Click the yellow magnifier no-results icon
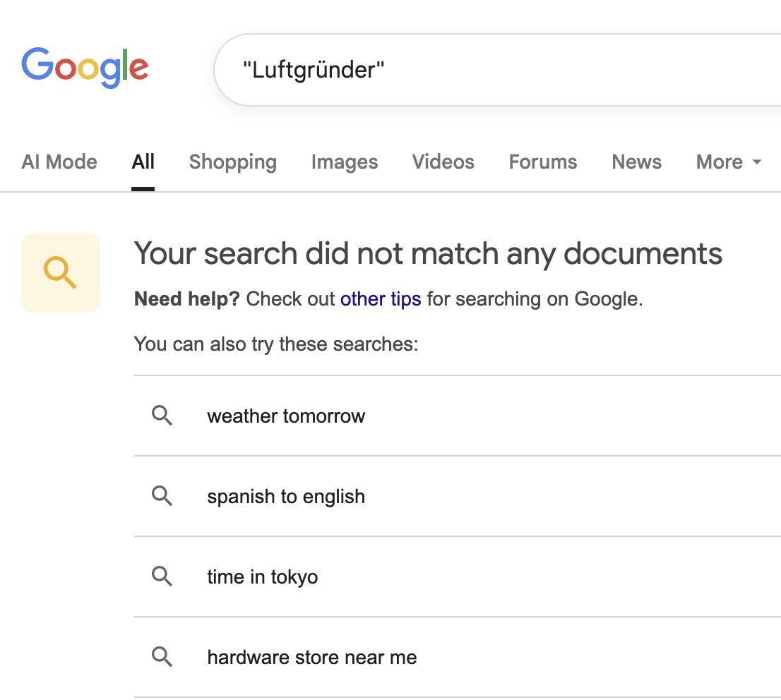 [x=61, y=272]
